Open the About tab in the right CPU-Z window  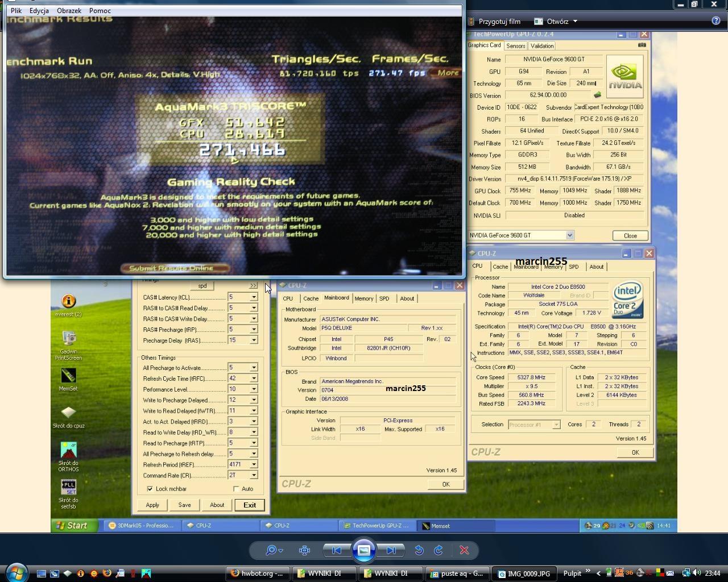(596, 267)
